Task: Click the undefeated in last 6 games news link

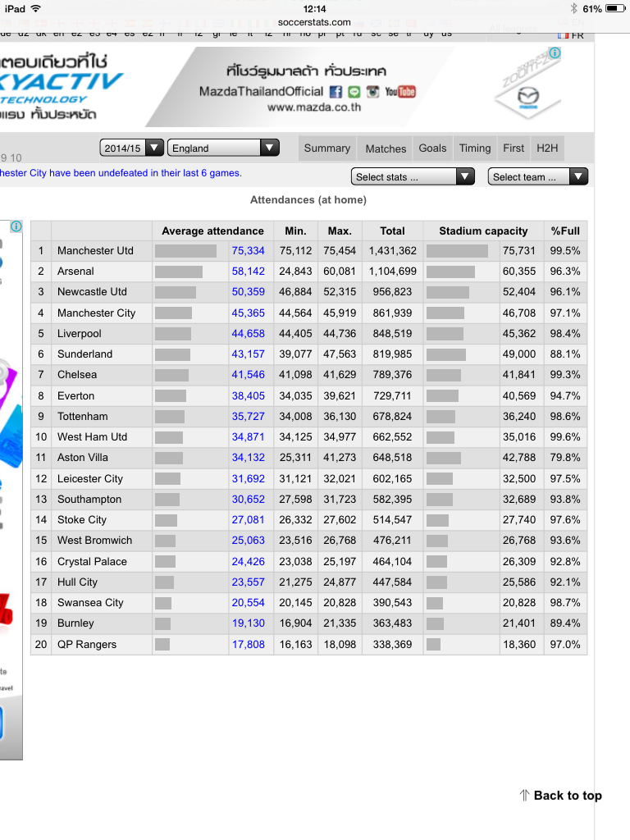Action: [121, 173]
